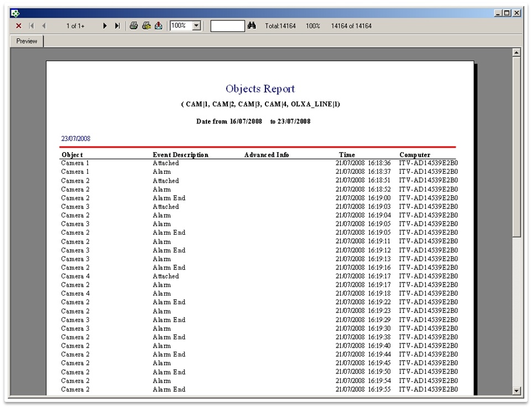Click the vertical scrollbar down arrow
Screen dimensions: 532x408
coord(517,391)
